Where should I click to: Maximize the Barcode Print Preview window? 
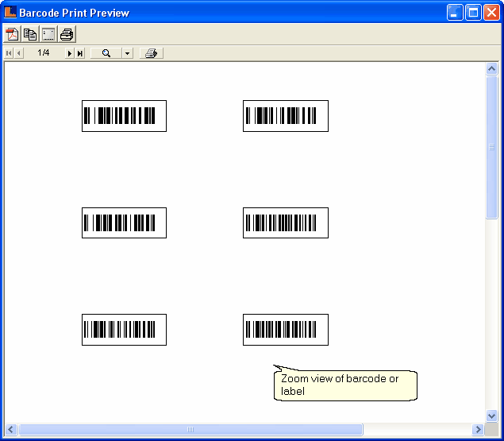point(473,13)
